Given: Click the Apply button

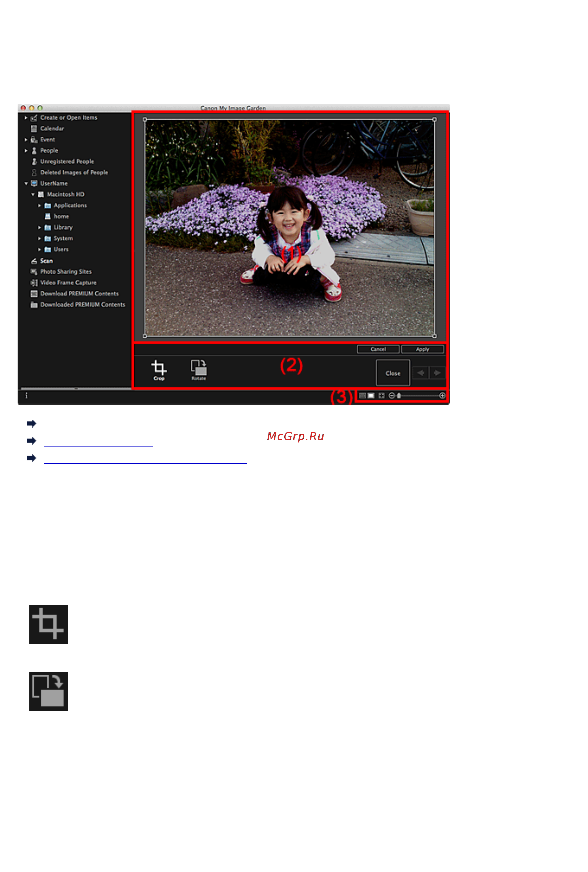Looking at the screenshot, I should click(x=423, y=349).
